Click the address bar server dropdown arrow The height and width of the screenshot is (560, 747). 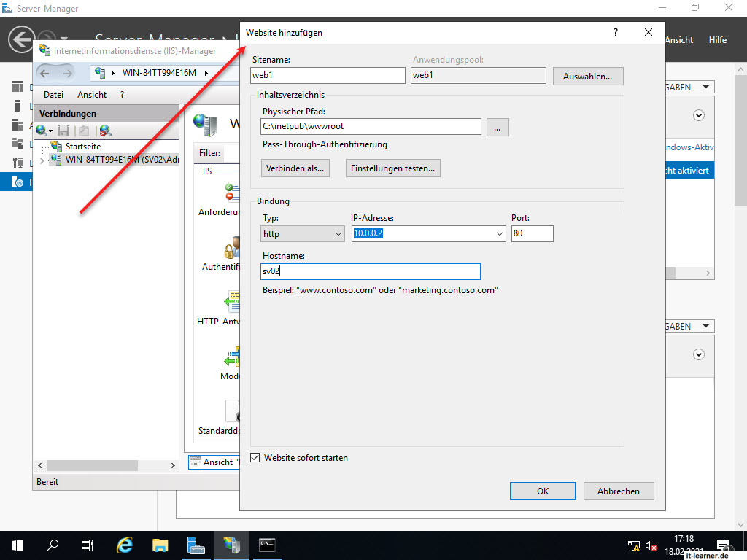(206, 73)
